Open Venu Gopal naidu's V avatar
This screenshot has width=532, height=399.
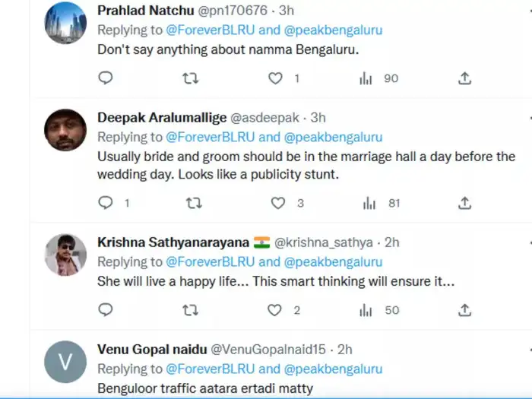65,362
